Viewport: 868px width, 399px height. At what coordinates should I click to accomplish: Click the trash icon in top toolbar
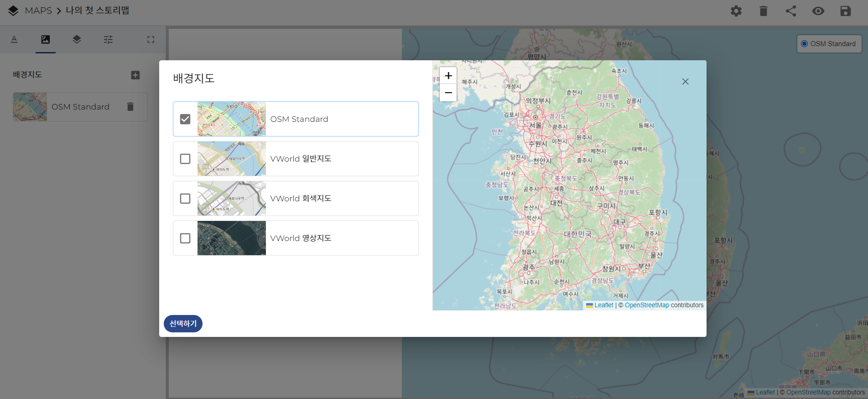(763, 11)
